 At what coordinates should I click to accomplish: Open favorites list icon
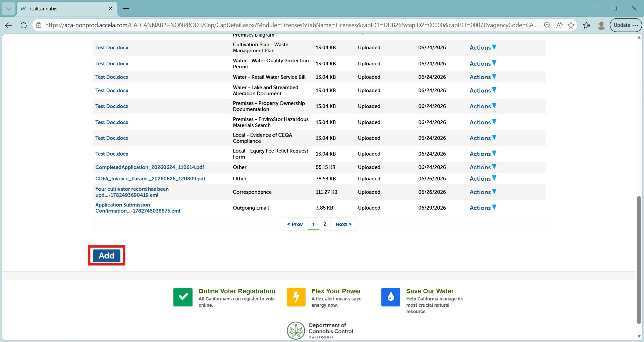587,25
